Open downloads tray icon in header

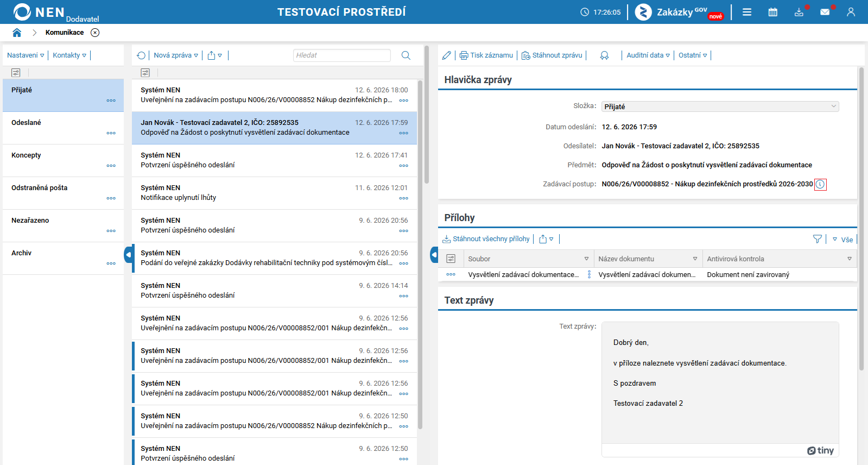(x=799, y=12)
